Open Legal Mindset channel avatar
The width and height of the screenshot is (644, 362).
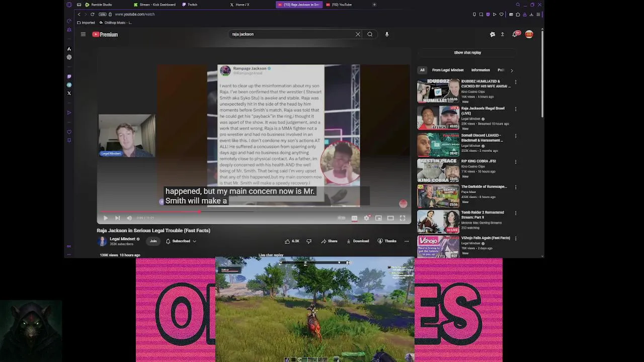click(102, 241)
